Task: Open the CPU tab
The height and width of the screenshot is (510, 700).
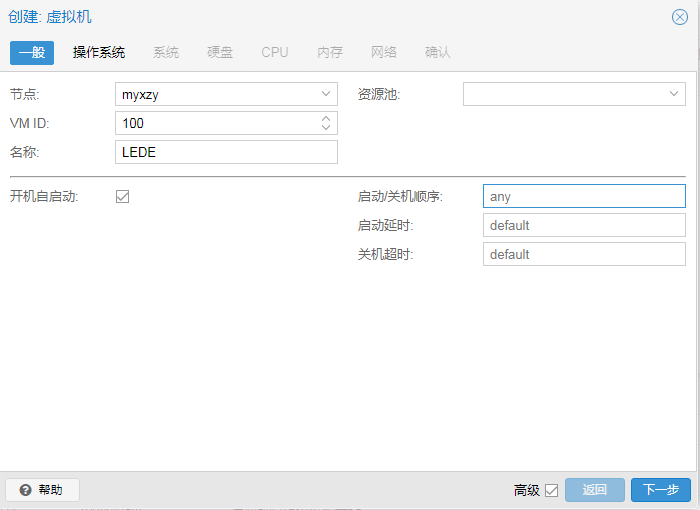Action: click(275, 52)
